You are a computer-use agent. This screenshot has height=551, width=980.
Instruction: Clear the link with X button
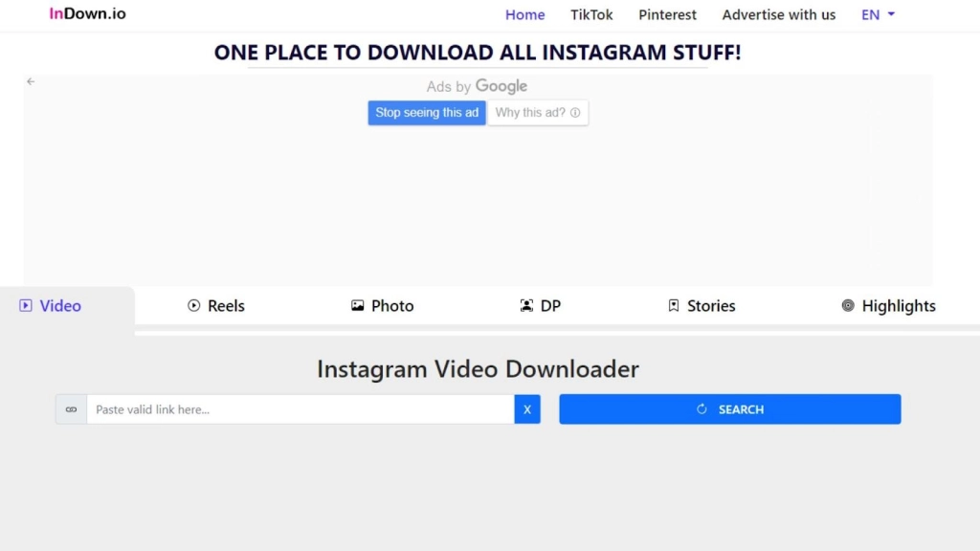pos(527,409)
